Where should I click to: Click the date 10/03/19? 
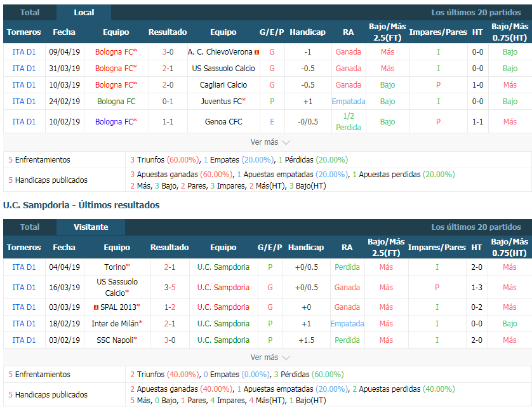[65, 85]
